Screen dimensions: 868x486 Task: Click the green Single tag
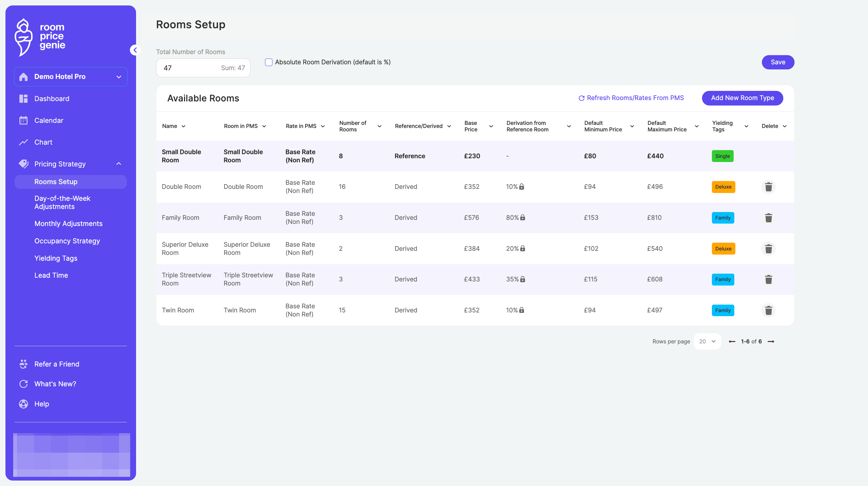722,156
